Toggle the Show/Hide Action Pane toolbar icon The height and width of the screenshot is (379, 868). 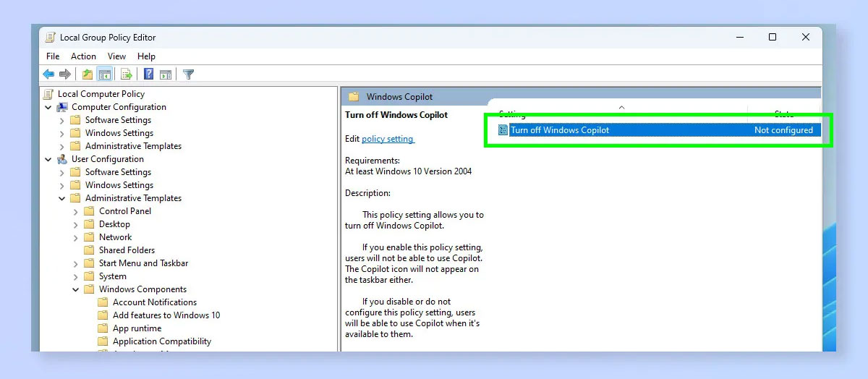click(165, 74)
